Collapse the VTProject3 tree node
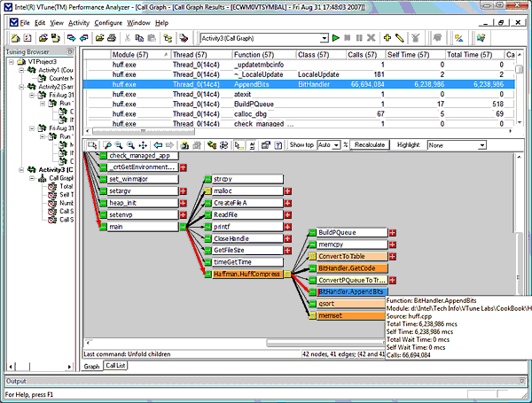 (x=11, y=64)
